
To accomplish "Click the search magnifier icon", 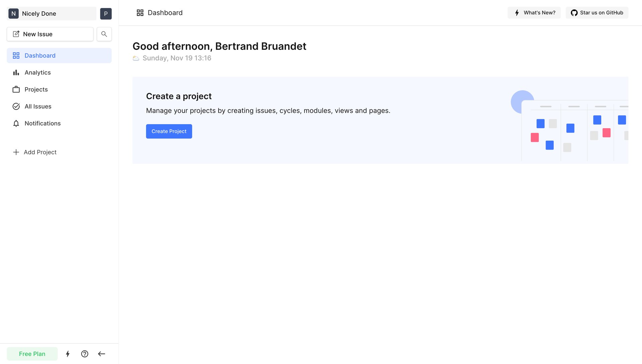I will (104, 34).
